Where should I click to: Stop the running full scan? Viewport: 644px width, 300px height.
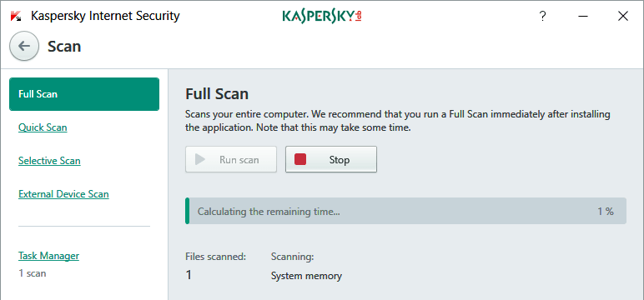331,159
